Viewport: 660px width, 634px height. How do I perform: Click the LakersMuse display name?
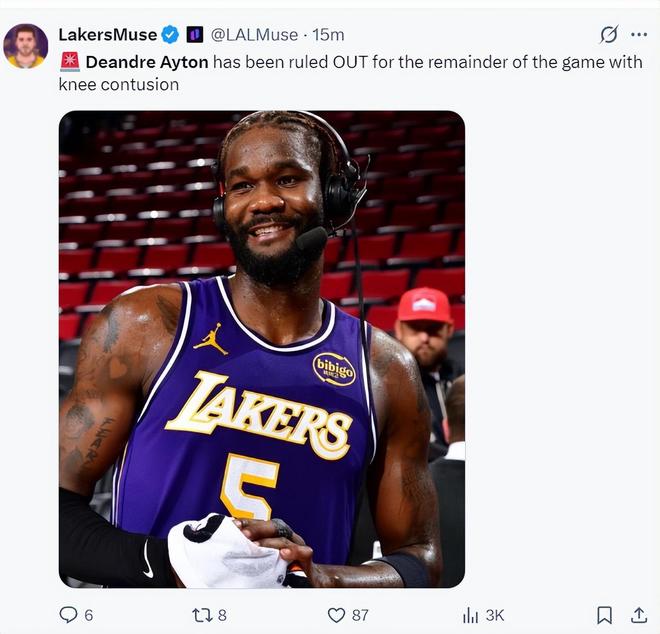coord(108,35)
